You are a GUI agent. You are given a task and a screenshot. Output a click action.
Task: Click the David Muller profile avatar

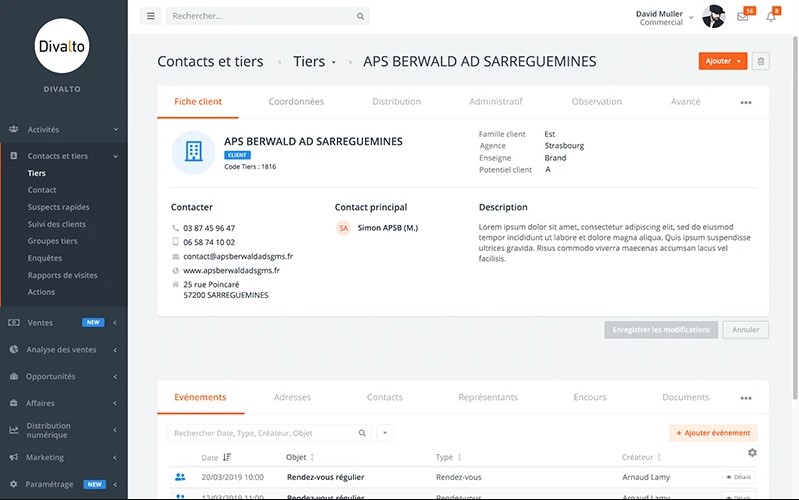(713, 16)
